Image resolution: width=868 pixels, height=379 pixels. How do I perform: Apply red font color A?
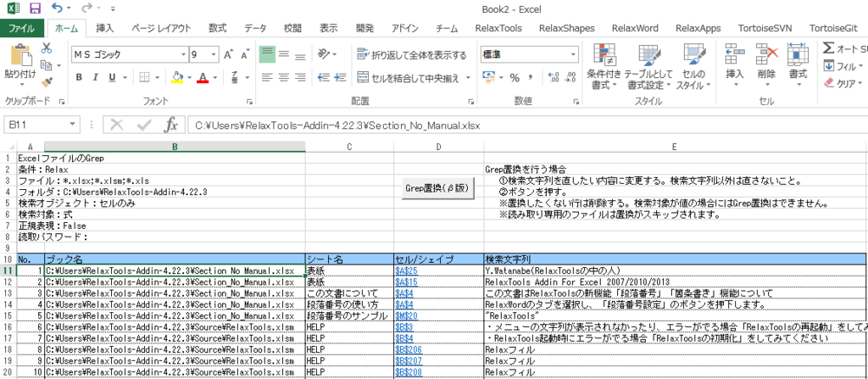pyautogui.click(x=203, y=77)
